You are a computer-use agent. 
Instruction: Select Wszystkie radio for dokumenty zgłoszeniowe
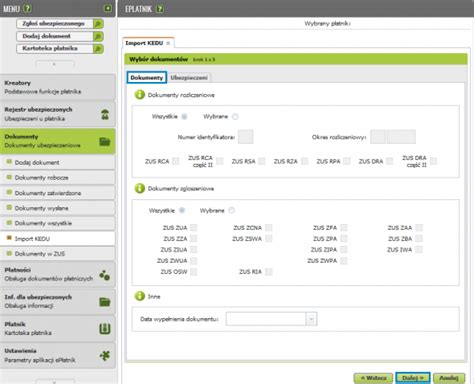click(x=182, y=210)
